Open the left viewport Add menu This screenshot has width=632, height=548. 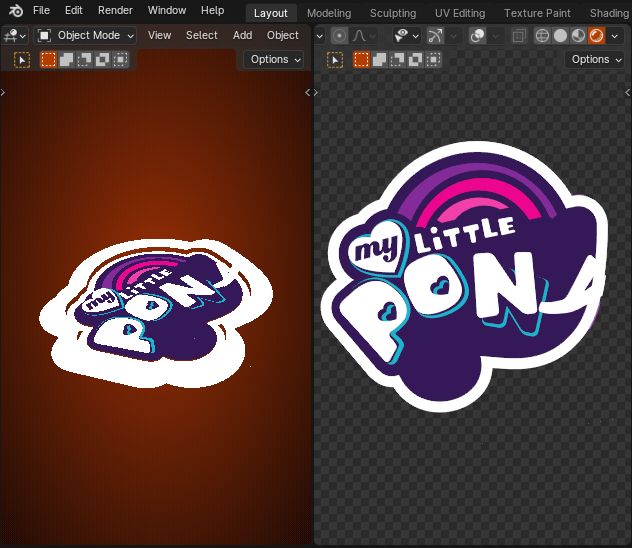coord(242,35)
